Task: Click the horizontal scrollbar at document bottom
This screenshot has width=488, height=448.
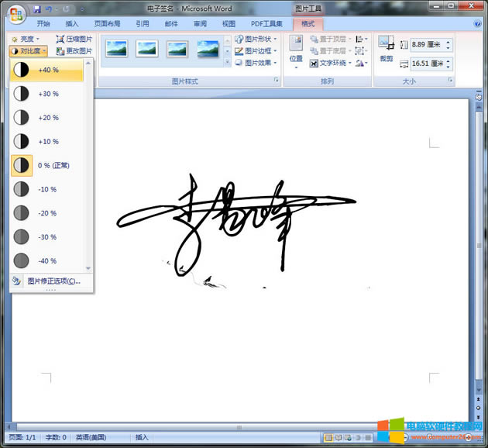Action: [232, 427]
